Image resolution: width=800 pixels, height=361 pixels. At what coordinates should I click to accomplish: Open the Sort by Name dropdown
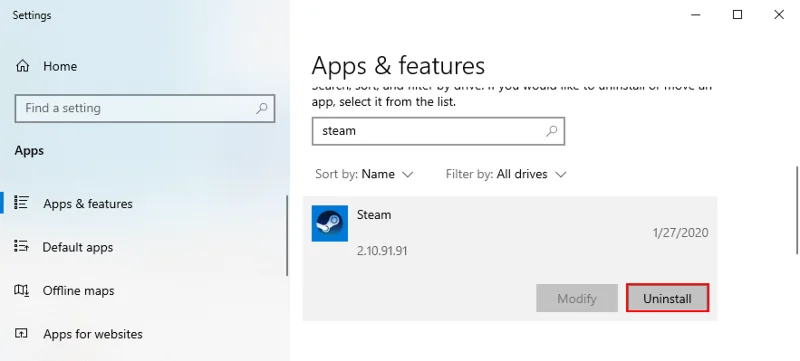point(364,174)
